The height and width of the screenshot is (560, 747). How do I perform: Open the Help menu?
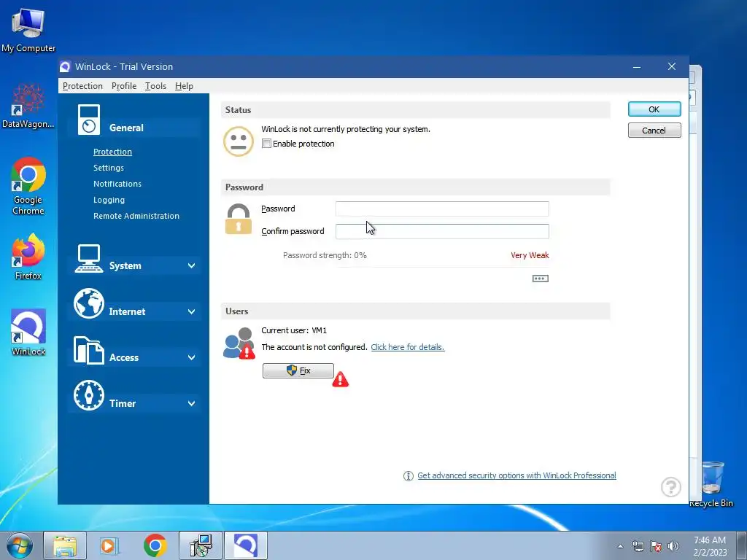click(x=184, y=86)
